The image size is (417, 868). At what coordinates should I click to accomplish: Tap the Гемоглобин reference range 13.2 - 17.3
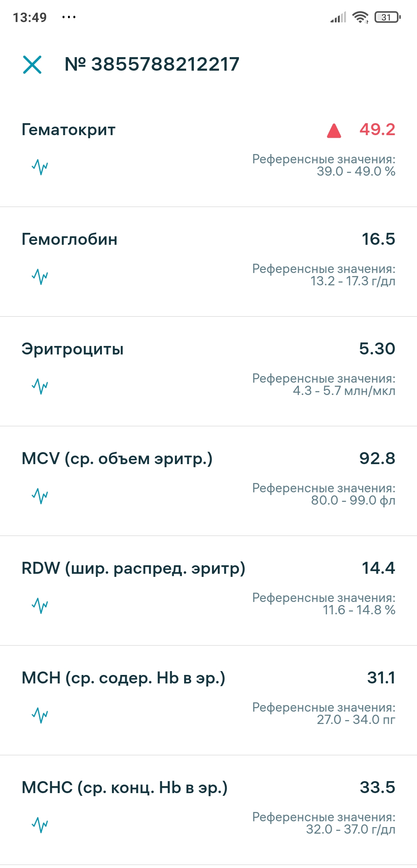coord(353,281)
